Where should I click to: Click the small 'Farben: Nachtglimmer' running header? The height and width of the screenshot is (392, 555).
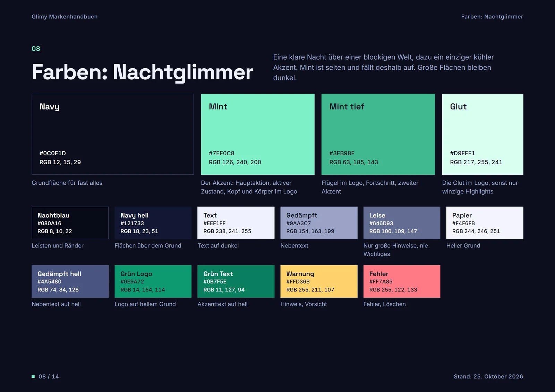[492, 17]
